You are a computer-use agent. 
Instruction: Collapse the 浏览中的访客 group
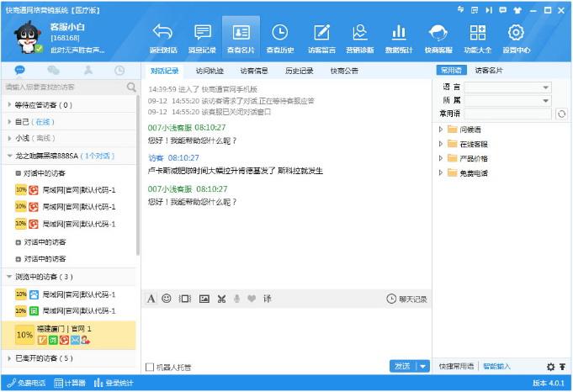click(8, 277)
